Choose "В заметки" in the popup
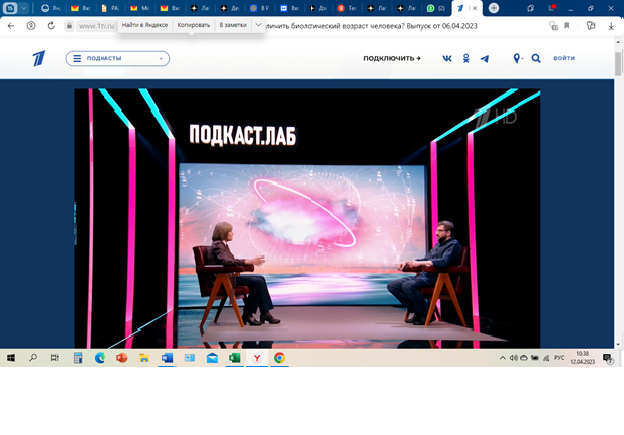The image size is (624, 435). (x=233, y=25)
